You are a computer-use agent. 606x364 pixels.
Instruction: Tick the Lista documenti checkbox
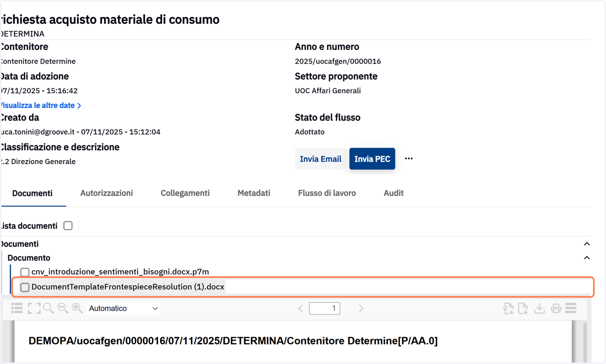coord(68,226)
